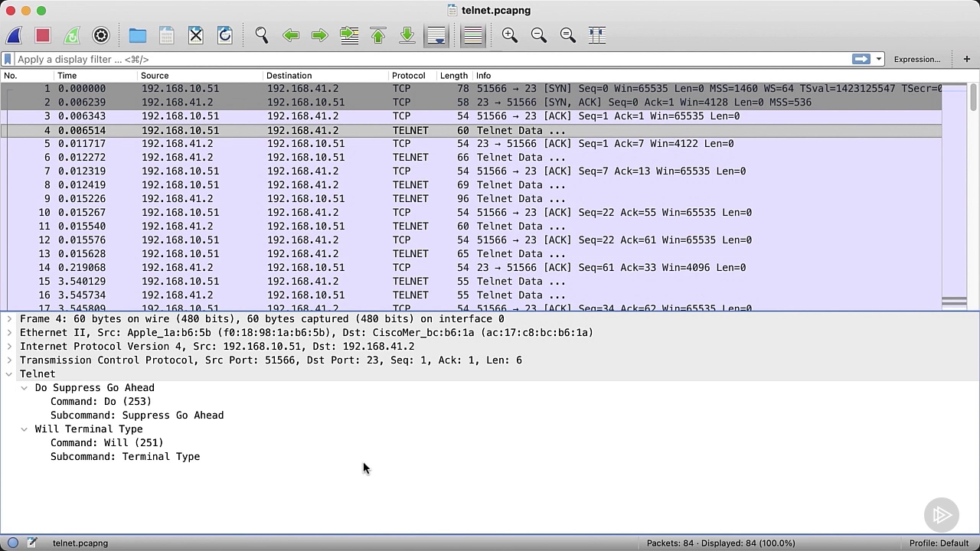980x551 pixels.
Task: Open capture options gear icon
Action: click(x=101, y=35)
